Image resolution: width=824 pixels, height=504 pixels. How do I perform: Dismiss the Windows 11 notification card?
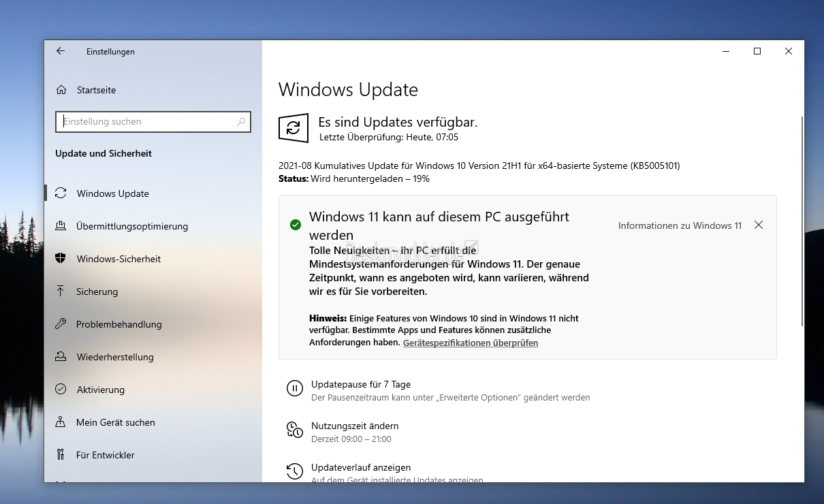tap(759, 225)
